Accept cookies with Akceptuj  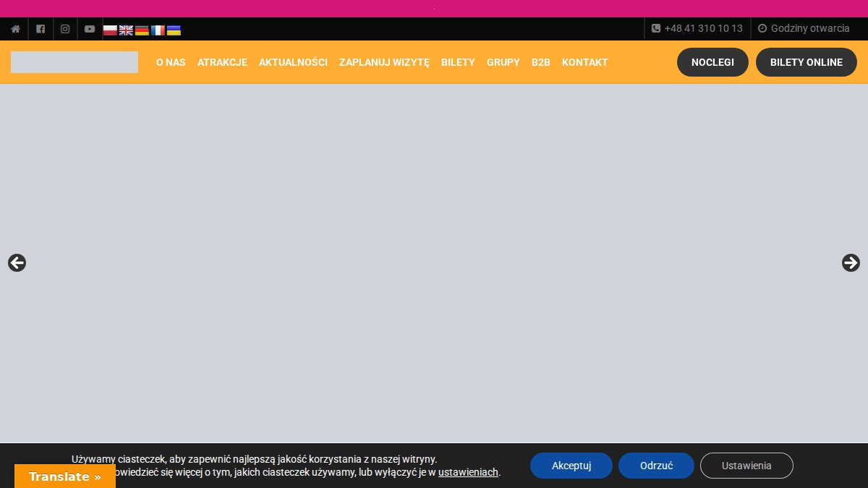click(571, 466)
